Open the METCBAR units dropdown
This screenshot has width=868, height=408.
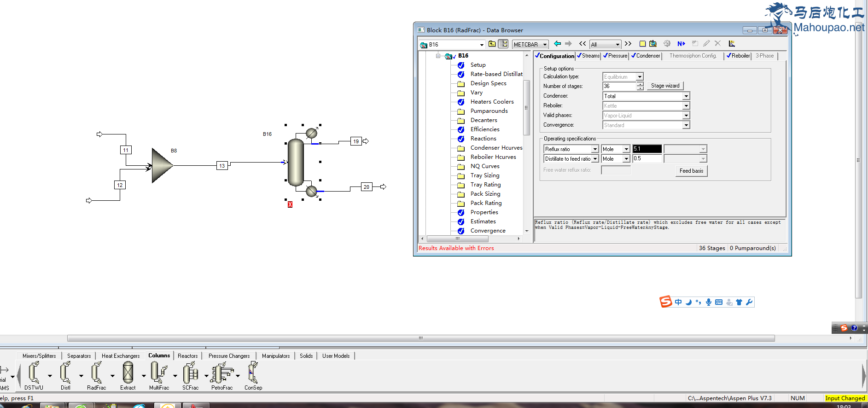(545, 45)
